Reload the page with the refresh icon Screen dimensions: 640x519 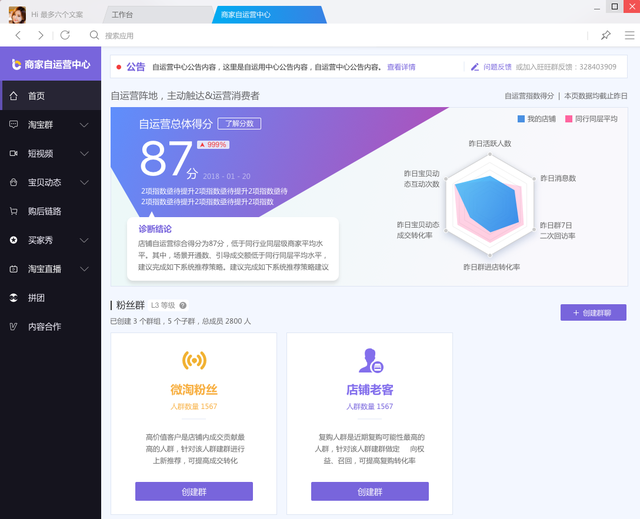click(x=65, y=35)
